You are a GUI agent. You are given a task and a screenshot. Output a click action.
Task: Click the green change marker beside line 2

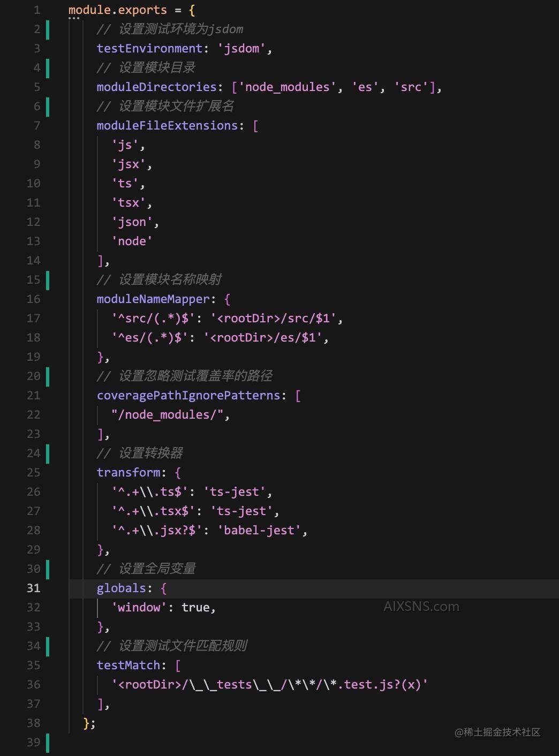(48, 29)
